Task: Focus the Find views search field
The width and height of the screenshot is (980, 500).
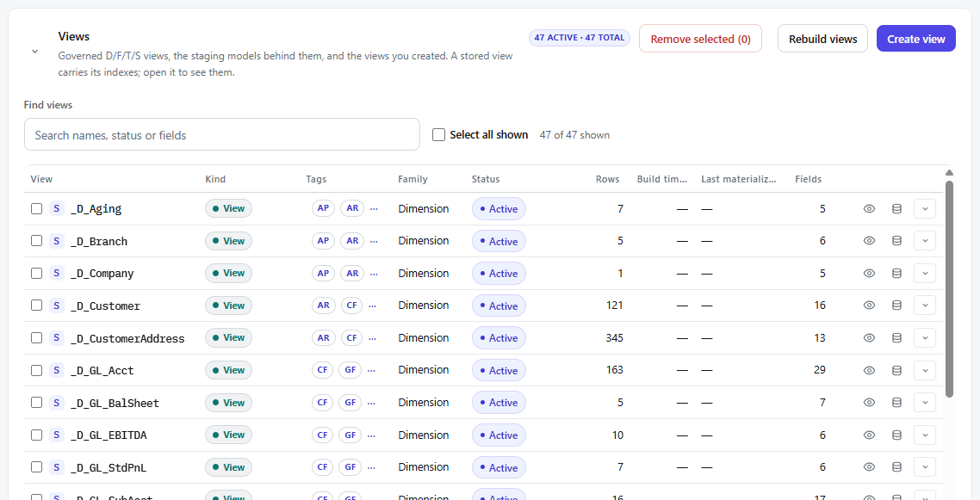Action: [222, 135]
